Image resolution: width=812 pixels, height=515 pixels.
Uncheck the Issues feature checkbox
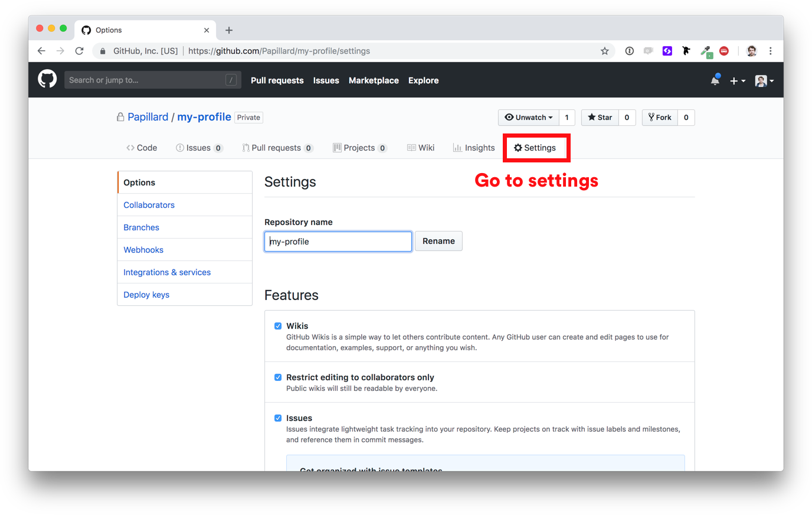point(278,418)
